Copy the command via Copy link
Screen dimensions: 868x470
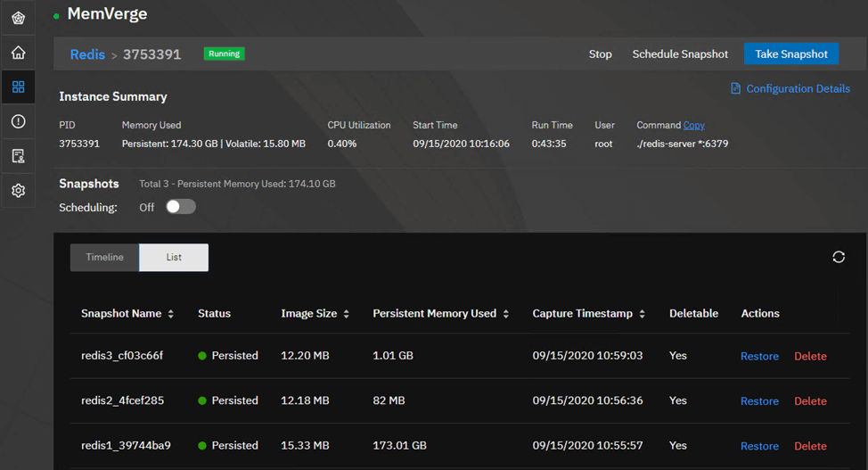[x=693, y=125]
